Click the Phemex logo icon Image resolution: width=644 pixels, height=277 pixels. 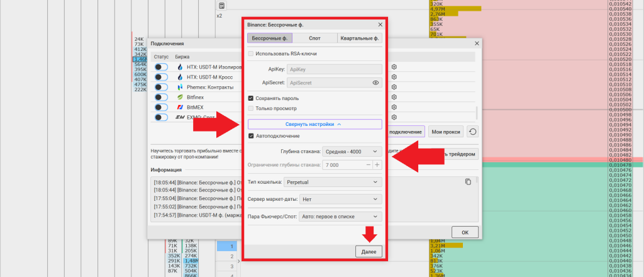(x=180, y=87)
